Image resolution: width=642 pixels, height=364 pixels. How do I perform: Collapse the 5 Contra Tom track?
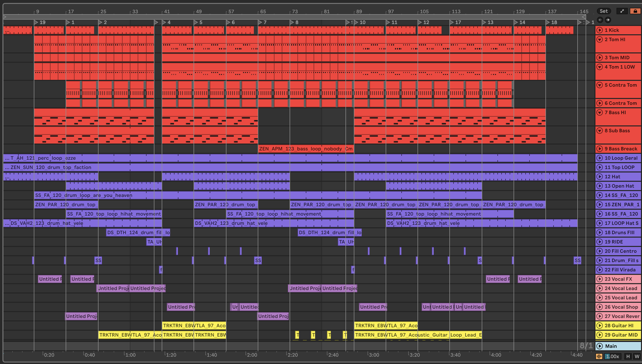600,85
